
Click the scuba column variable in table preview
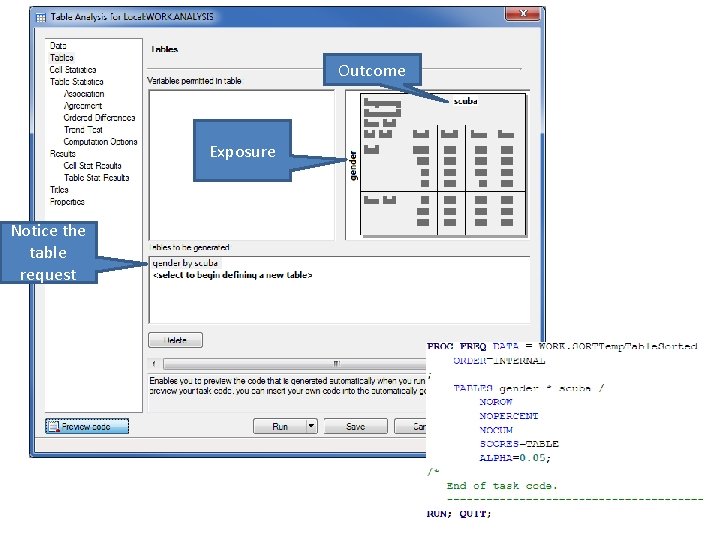point(465,101)
